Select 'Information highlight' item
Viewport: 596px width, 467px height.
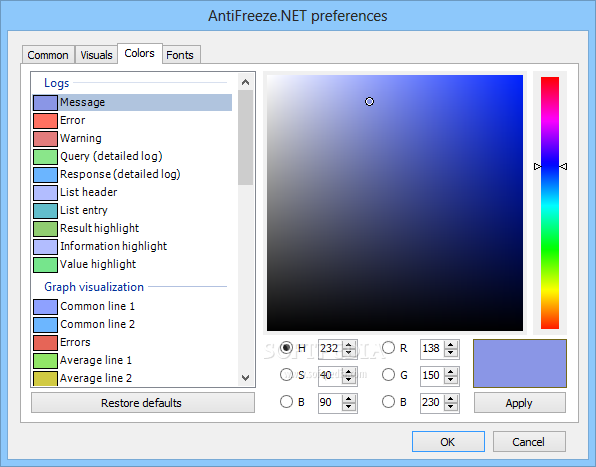pos(114,246)
